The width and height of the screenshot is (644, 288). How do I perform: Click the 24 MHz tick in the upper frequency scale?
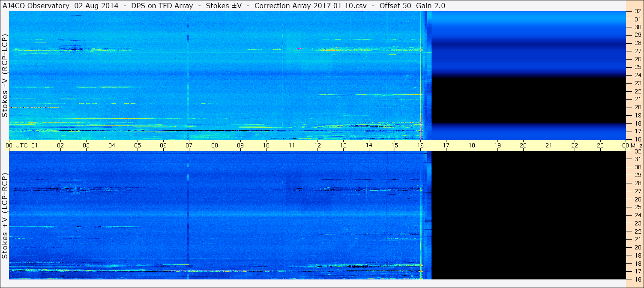(637, 75)
